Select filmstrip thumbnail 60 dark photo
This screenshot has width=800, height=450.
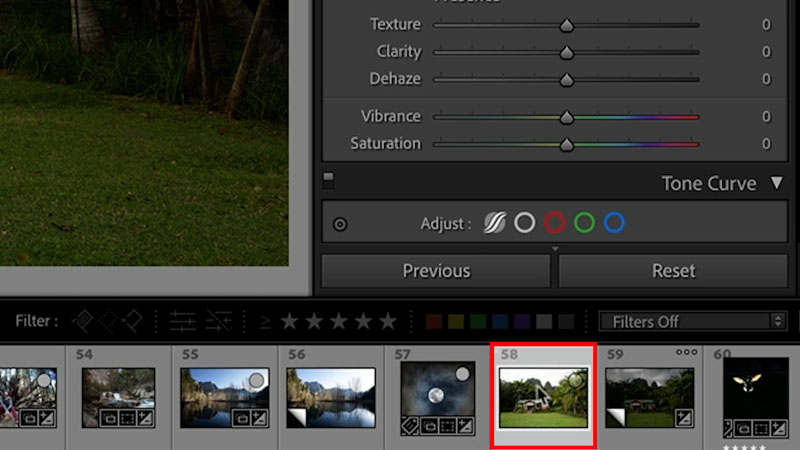(756, 398)
